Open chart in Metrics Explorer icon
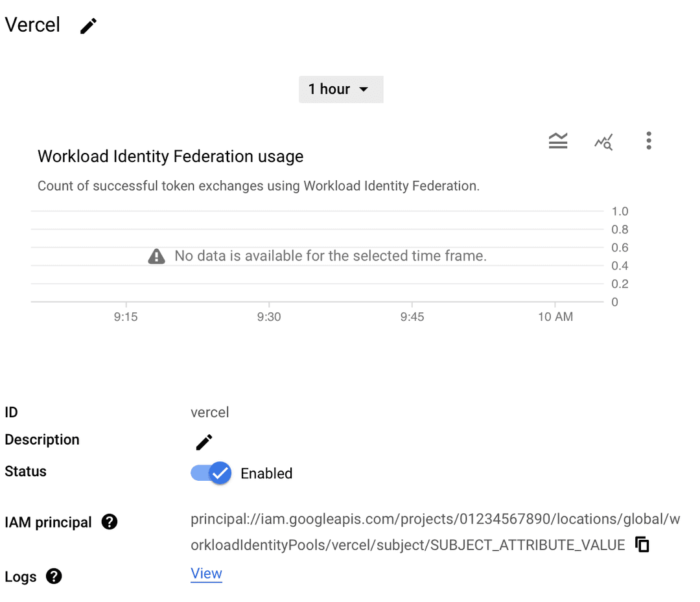The image size is (700, 602). (x=603, y=141)
